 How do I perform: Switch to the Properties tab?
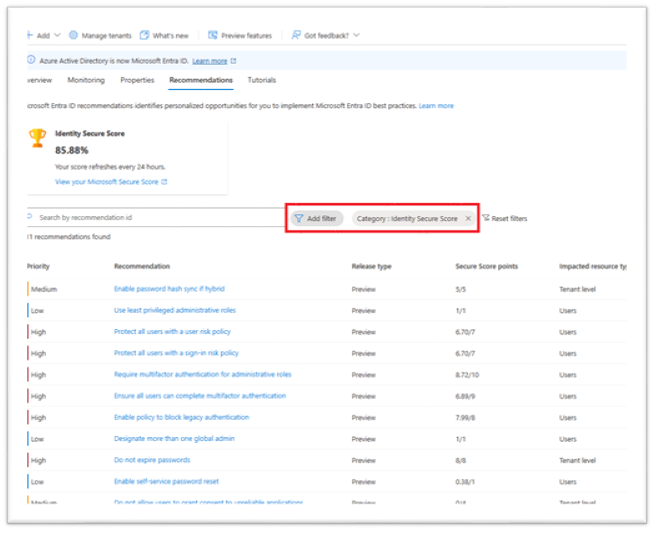[137, 80]
